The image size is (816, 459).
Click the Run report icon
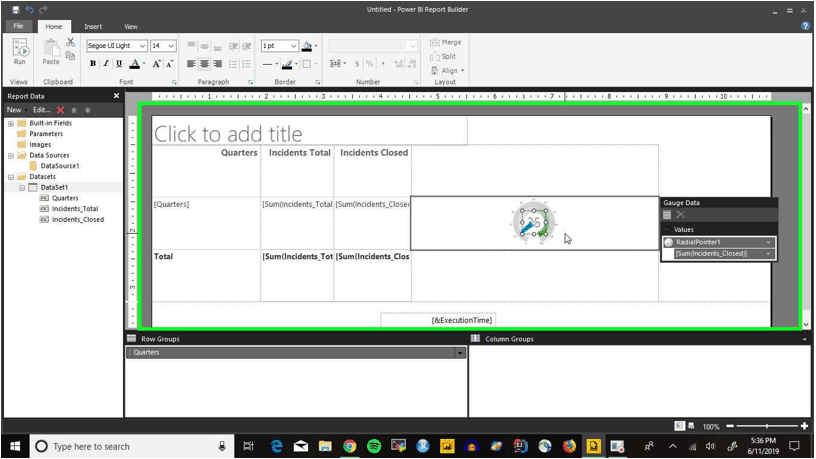tap(20, 52)
